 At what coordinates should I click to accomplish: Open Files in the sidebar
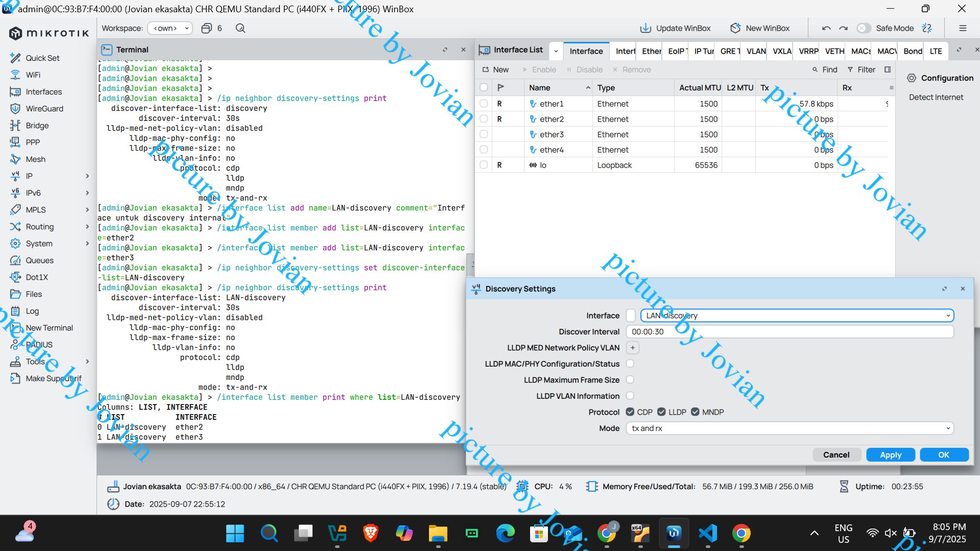coord(34,294)
